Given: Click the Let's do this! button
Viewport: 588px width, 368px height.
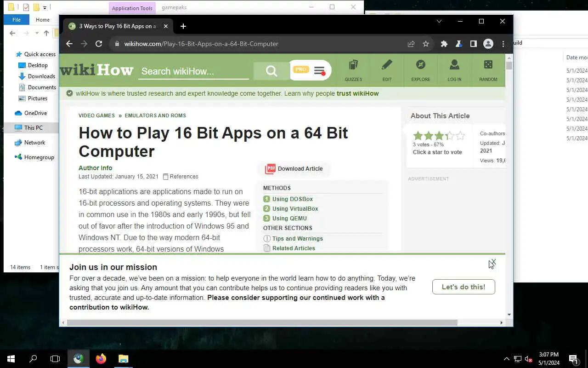Looking at the screenshot, I should [464, 287].
